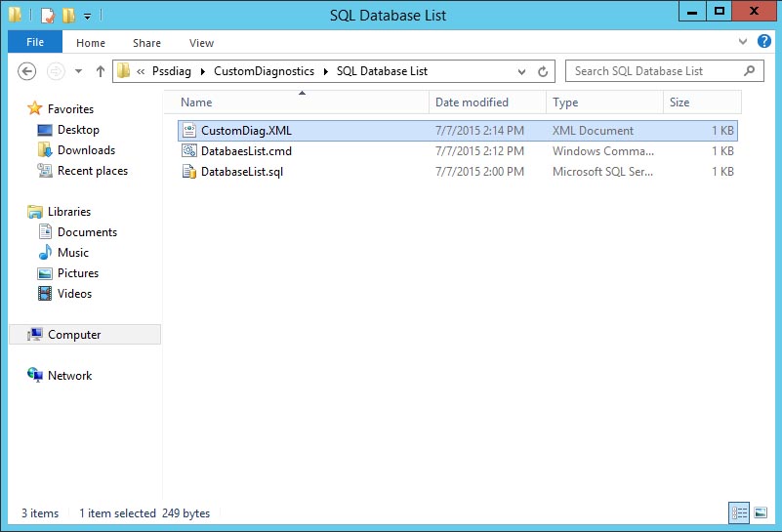Show hidden path with double chevron

tap(141, 71)
